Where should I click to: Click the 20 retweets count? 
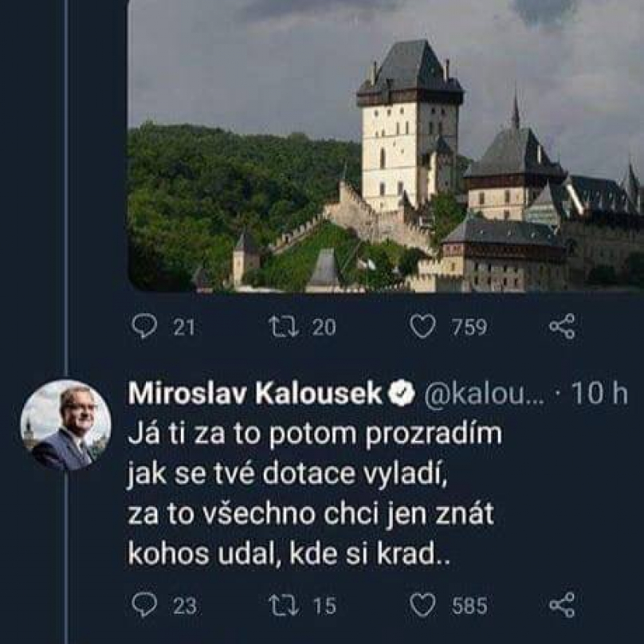pos(324,328)
